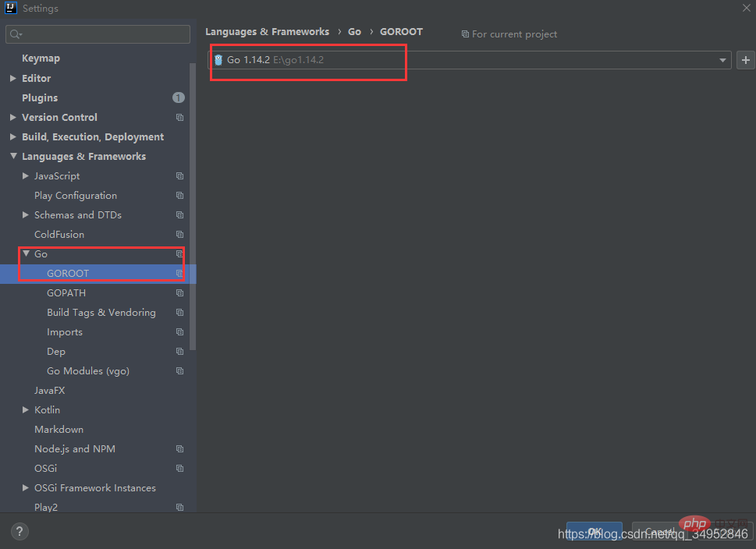Click Imports project-scope icon
The image size is (756, 549).
click(x=180, y=332)
